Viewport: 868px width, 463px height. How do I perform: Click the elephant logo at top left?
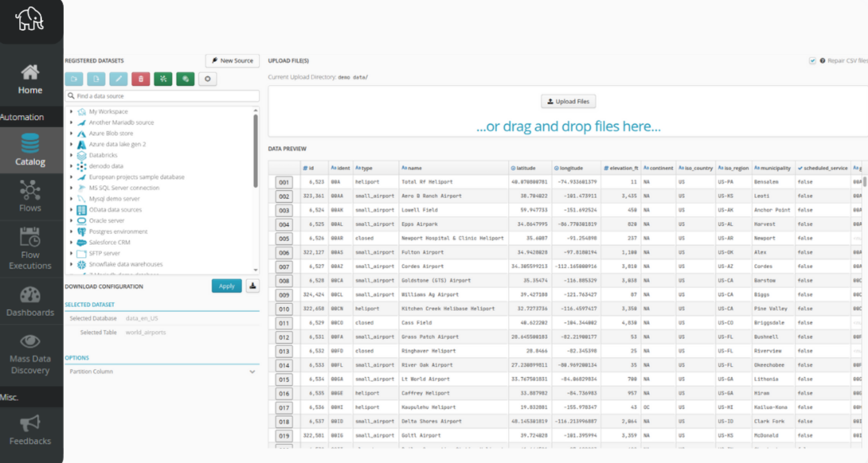point(30,20)
